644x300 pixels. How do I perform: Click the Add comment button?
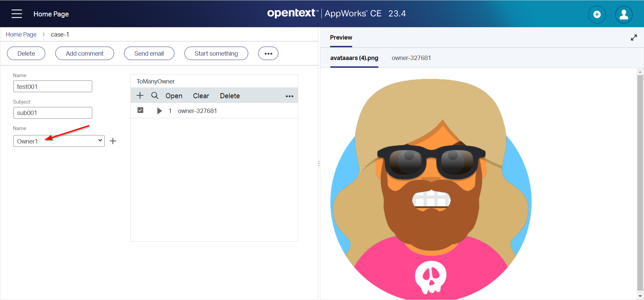click(85, 54)
